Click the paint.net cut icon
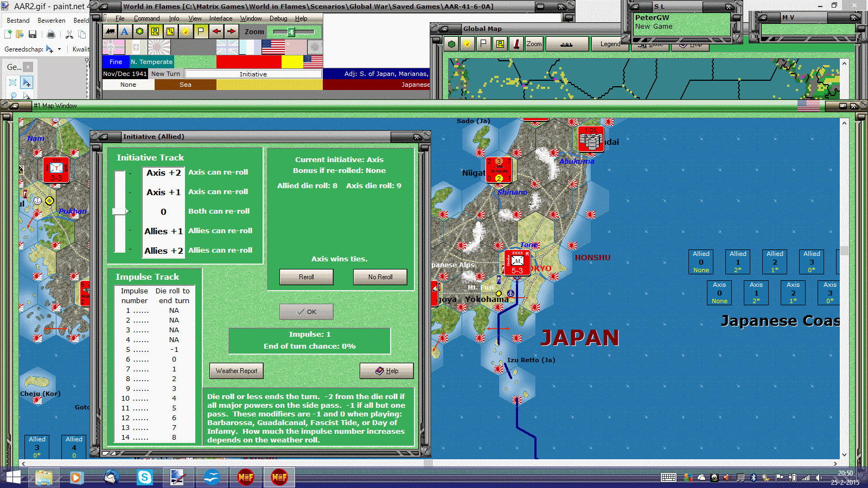 69,34
